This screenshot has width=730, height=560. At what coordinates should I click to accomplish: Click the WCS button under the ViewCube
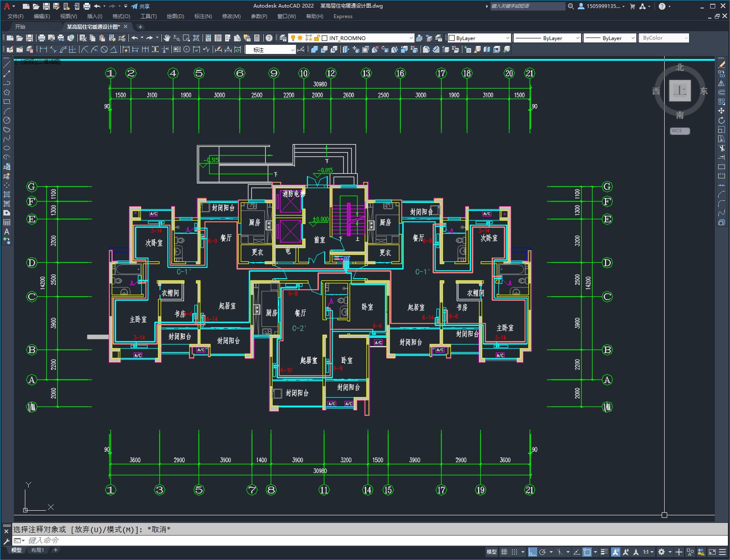[x=680, y=131]
